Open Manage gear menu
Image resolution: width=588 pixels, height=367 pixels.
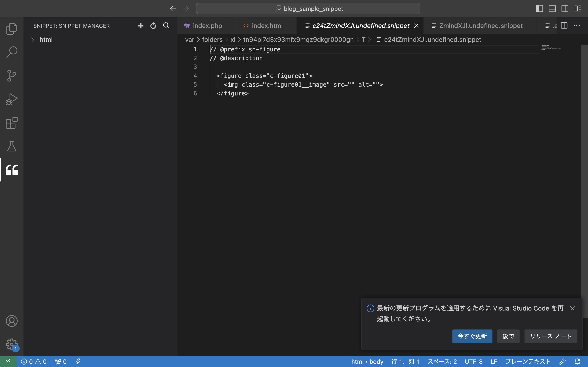click(11, 344)
